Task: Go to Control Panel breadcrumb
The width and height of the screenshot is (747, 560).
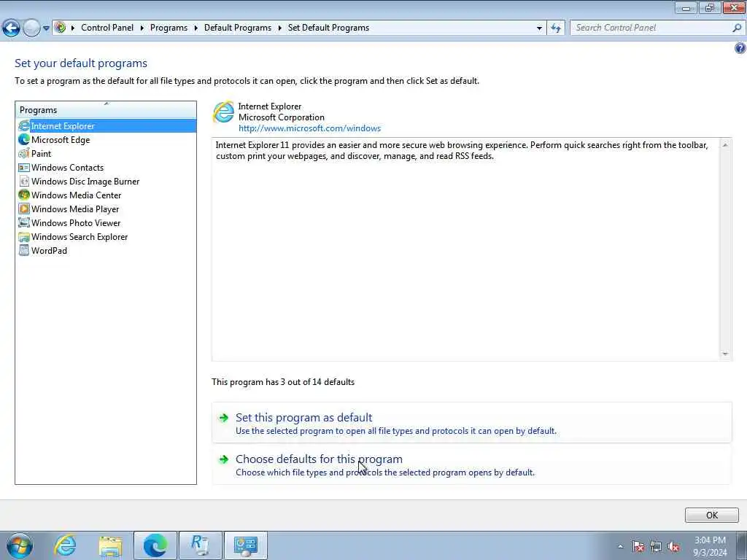Action: [107, 28]
